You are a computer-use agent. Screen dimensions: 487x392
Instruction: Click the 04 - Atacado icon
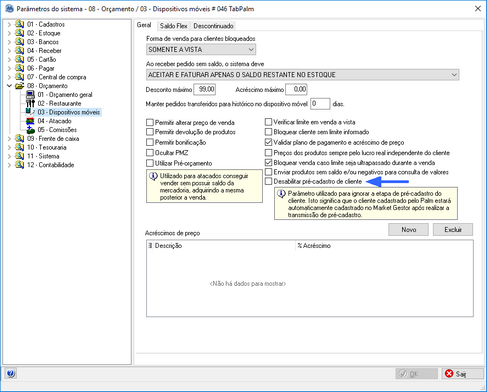(30, 121)
